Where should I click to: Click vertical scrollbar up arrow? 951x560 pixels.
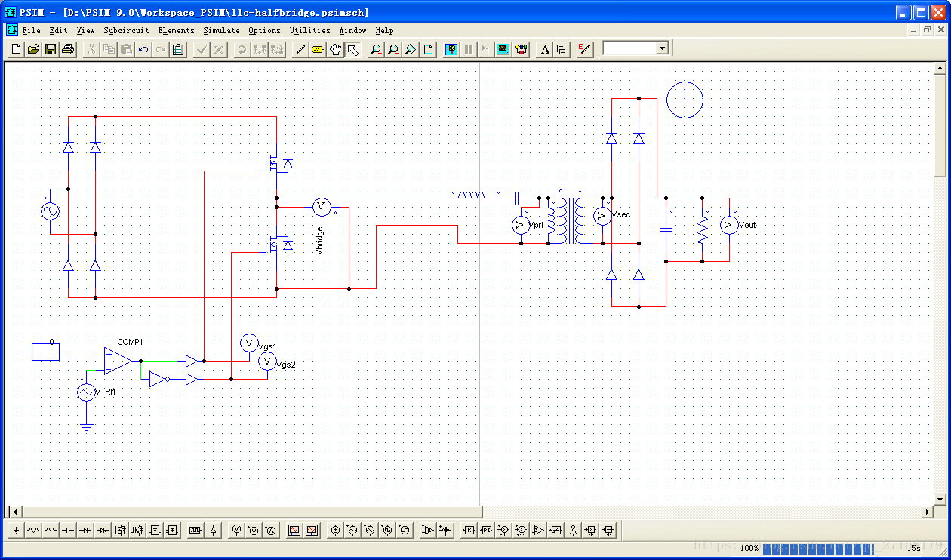click(940, 69)
